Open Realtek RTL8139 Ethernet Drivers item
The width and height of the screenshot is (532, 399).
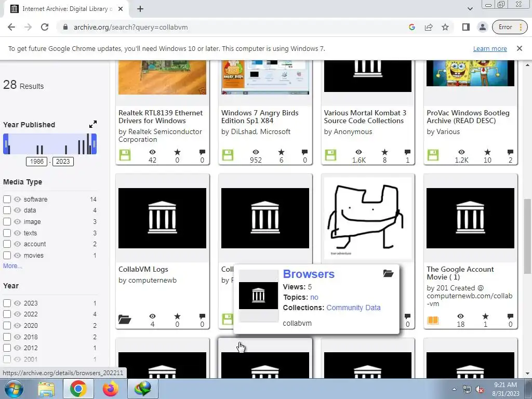tap(161, 117)
